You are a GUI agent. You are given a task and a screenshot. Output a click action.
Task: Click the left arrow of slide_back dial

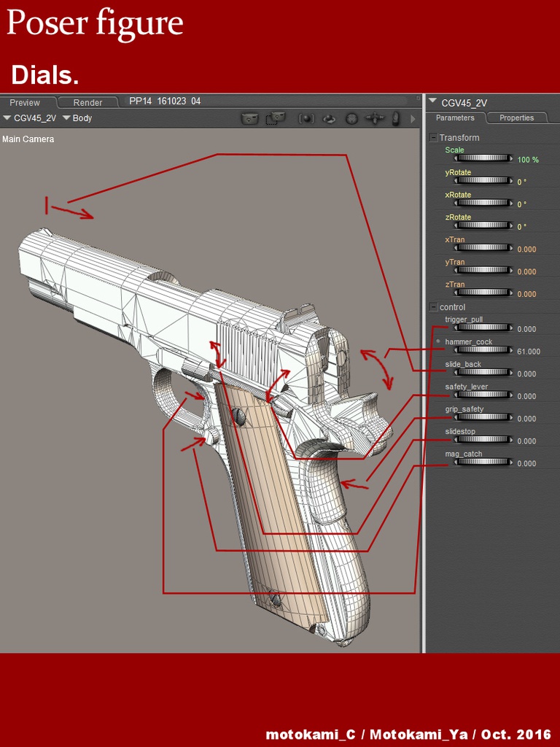456,373
